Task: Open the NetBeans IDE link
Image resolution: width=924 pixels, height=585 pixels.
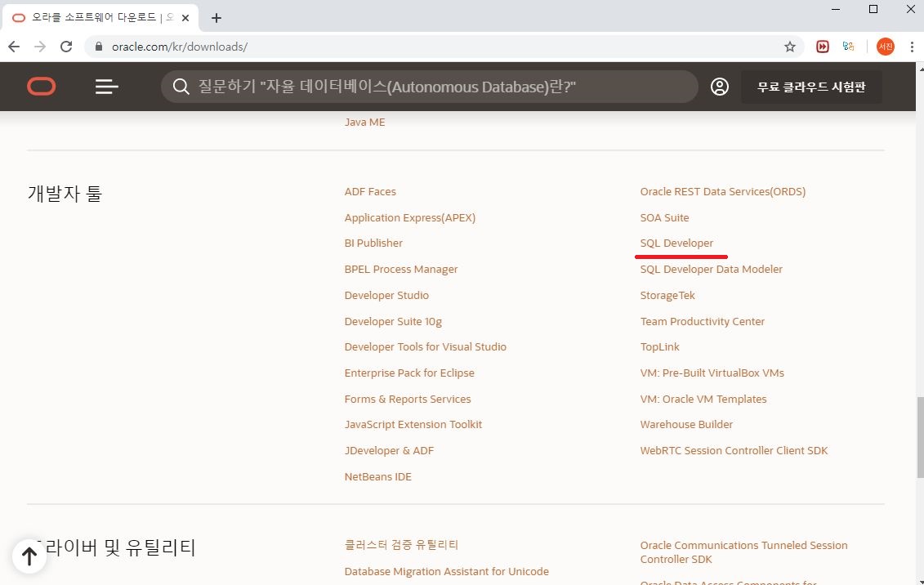Action: pyautogui.click(x=377, y=476)
